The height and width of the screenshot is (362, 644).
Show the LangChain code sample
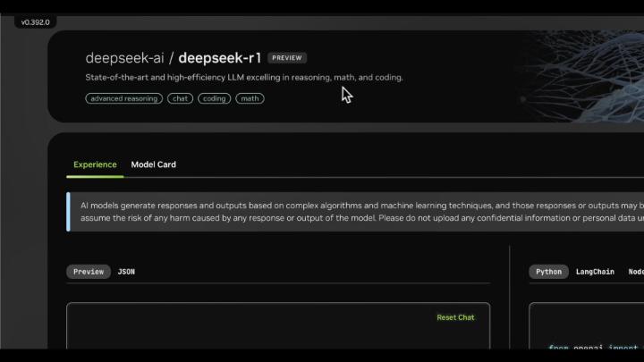pyautogui.click(x=595, y=272)
